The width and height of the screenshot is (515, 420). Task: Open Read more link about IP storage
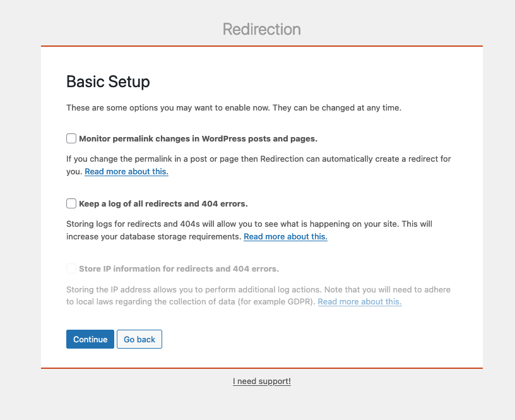pos(360,302)
